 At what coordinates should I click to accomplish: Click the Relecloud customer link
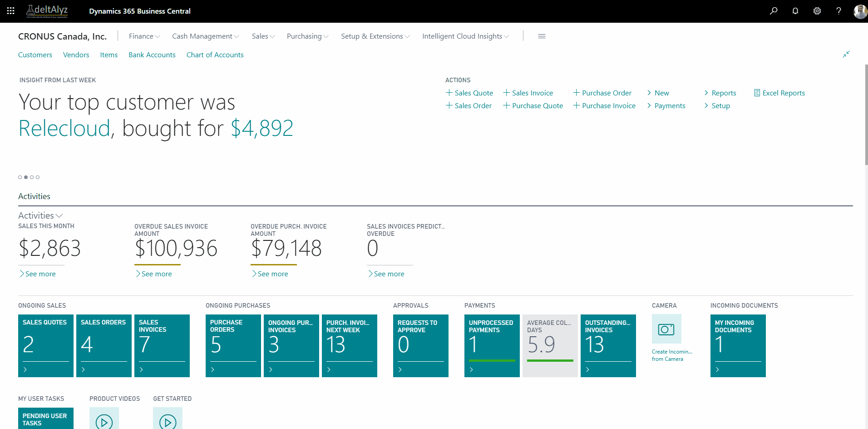click(x=64, y=128)
